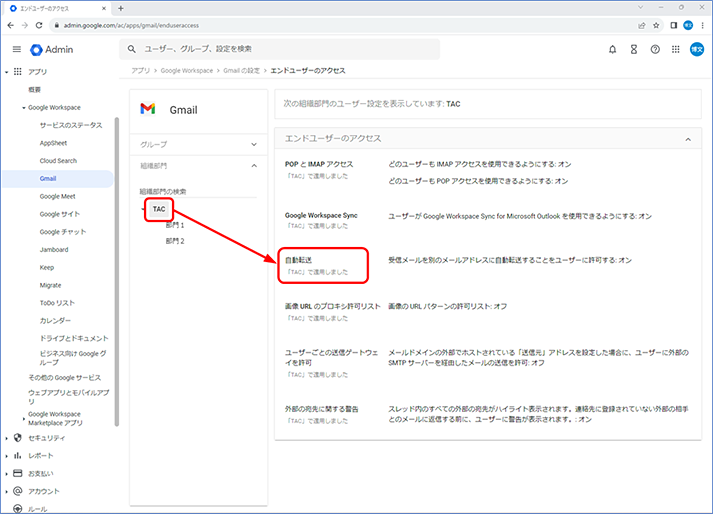
Task: Click the セキュリティ shield icon
Action: (x=18, y=438)
